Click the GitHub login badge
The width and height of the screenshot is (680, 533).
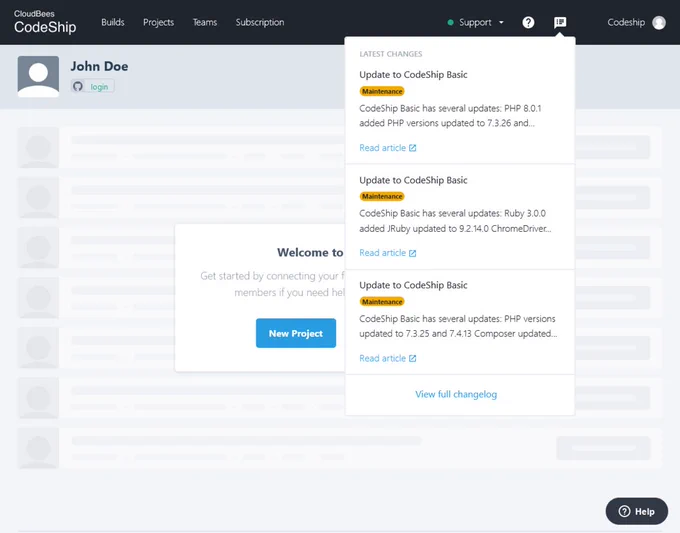(x=93, y=86)
